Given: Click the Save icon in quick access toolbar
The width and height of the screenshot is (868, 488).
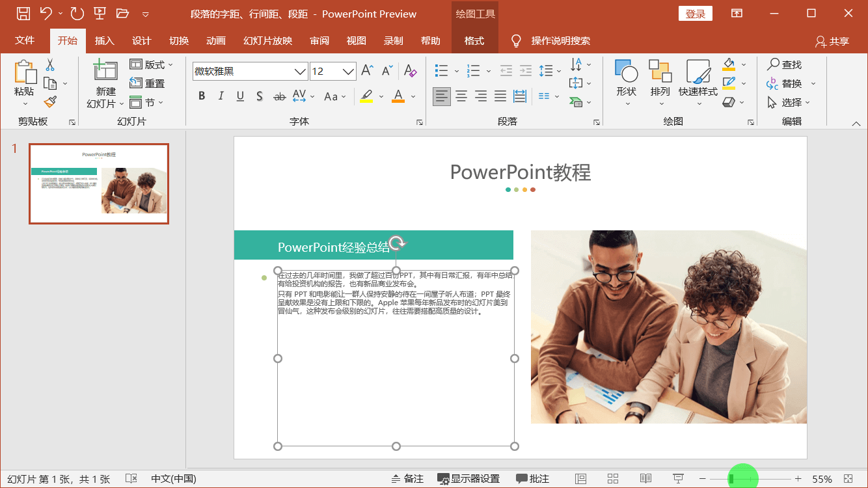Looking at the screenshot, I should 23,13.
